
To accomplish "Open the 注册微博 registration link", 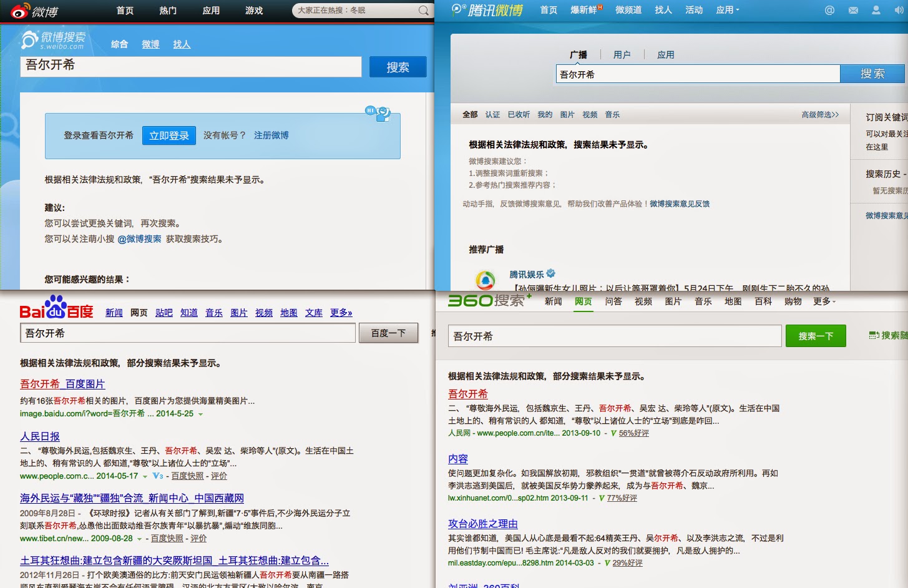I will pyautogui.click(x=271, y=135).
